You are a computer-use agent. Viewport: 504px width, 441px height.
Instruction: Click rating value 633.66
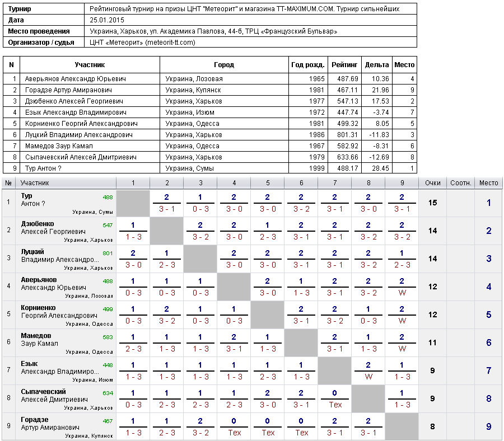click(347, 157)
